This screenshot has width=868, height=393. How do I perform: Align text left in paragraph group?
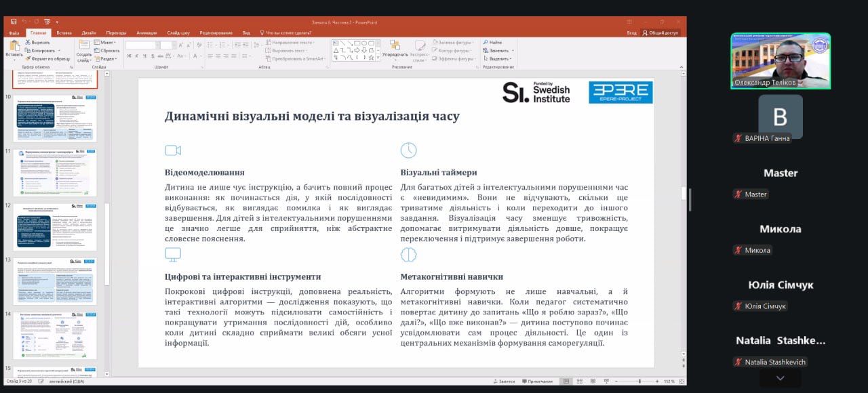click(x=210, y=56)
